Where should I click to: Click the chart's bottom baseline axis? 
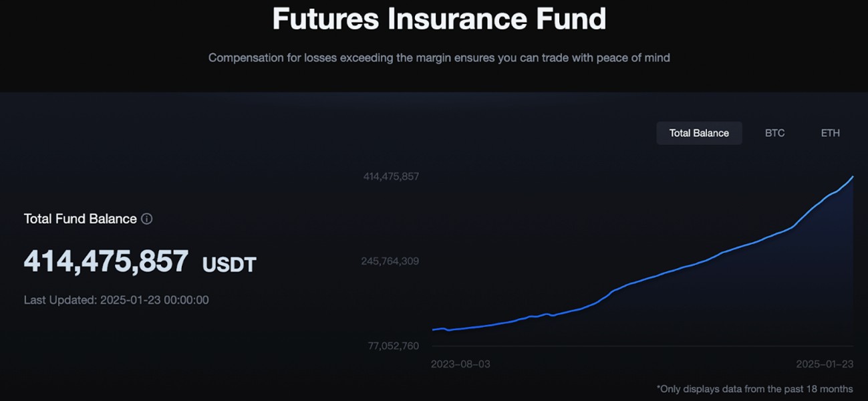point(643,346)
